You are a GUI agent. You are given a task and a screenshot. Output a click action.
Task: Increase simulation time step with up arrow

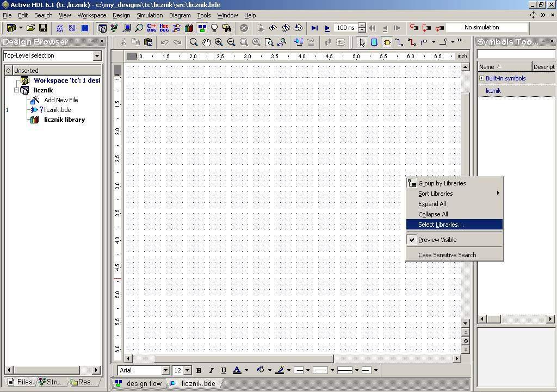362,25
